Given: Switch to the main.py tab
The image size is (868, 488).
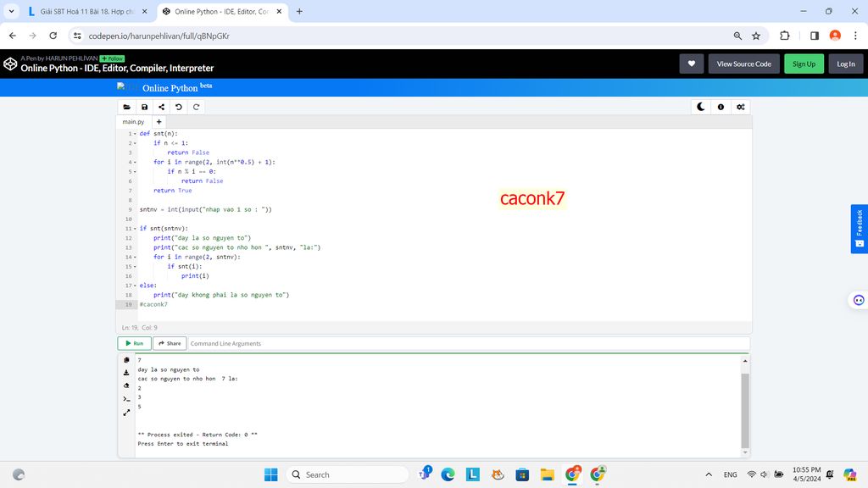Looking at the screenshot, I should tap(133, 122).
